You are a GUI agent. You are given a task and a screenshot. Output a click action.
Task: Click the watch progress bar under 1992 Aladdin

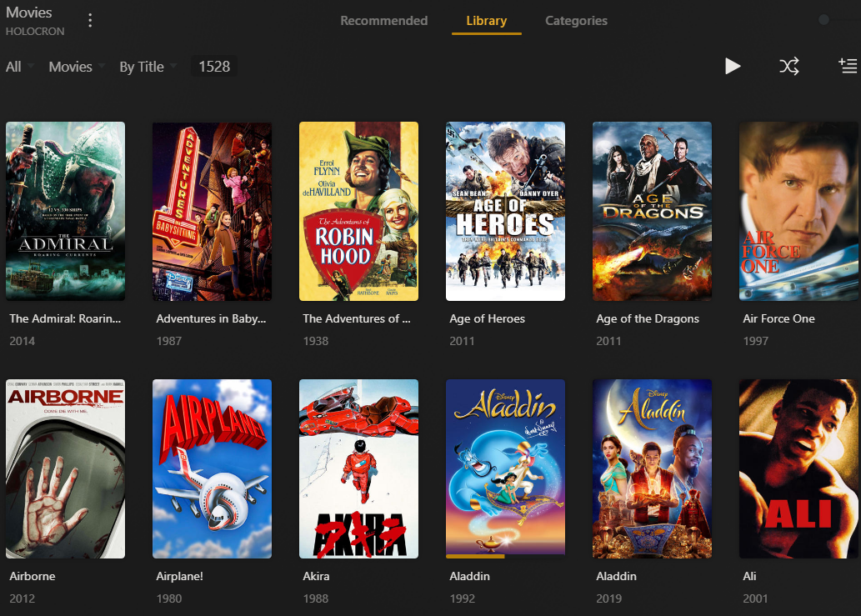click(505, 556)
